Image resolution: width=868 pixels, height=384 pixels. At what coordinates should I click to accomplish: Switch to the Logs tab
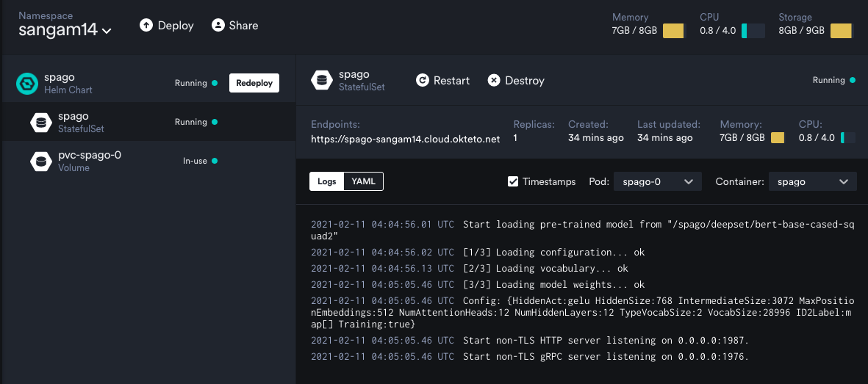(326, 181)
